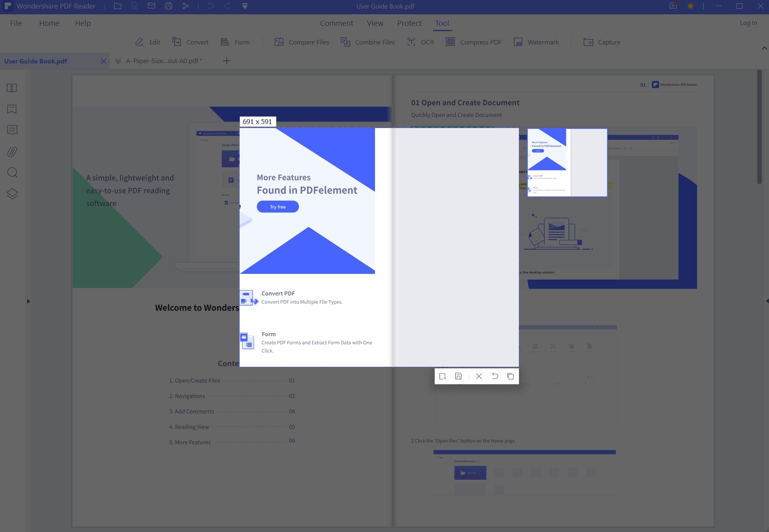769x532 pixels.
Task: Select the Edit tool
Action: [147, 42]
